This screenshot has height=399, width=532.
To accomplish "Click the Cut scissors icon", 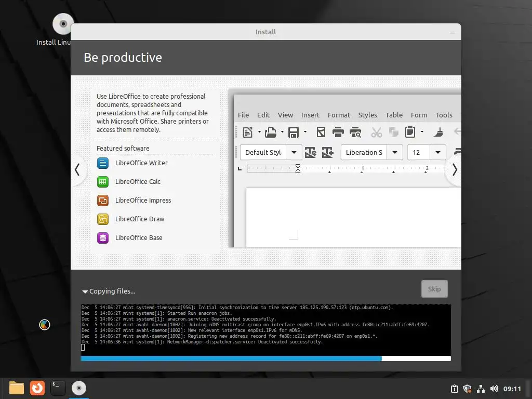I will coord(376,132).
